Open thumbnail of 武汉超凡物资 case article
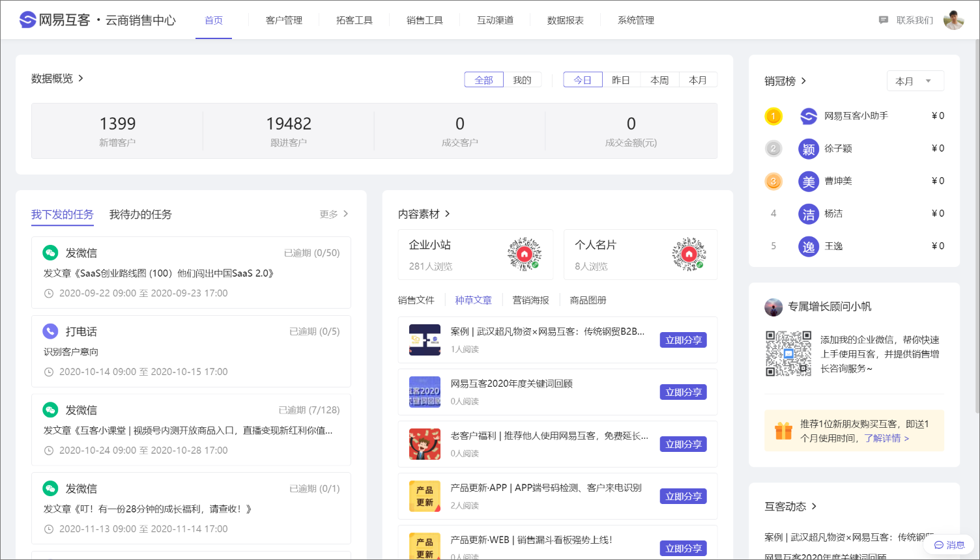Viewport: 980px width, 560px height. [x=425, y=340]
